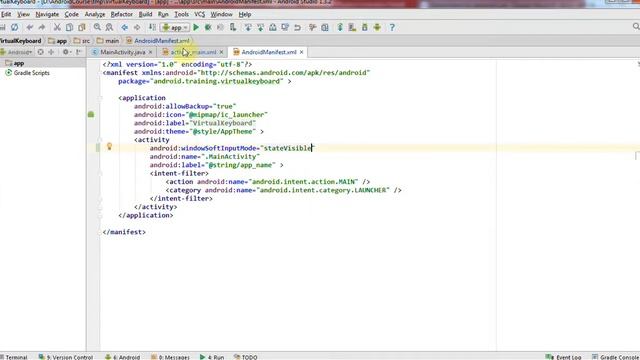Click Hide panel icon next to gear
Image resolution: width=640 pixels, height=360 pixels.
[x=79, y=52]
